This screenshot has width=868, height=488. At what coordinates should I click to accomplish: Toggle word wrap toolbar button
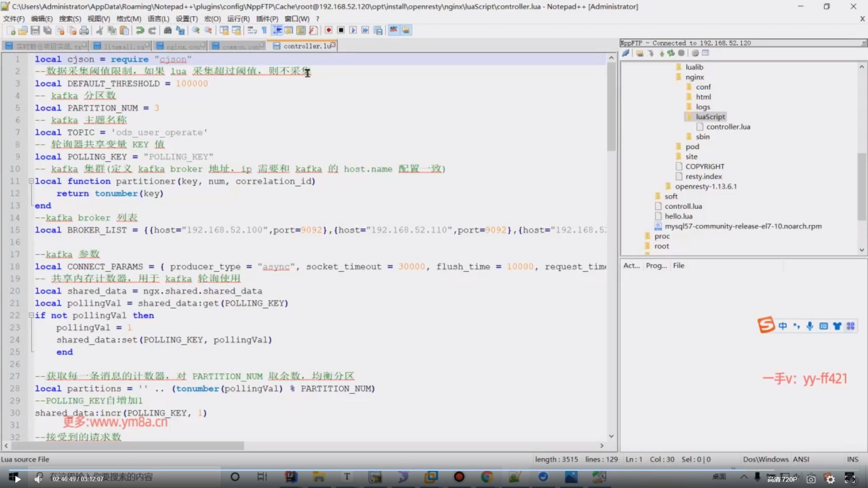(252, 30)
